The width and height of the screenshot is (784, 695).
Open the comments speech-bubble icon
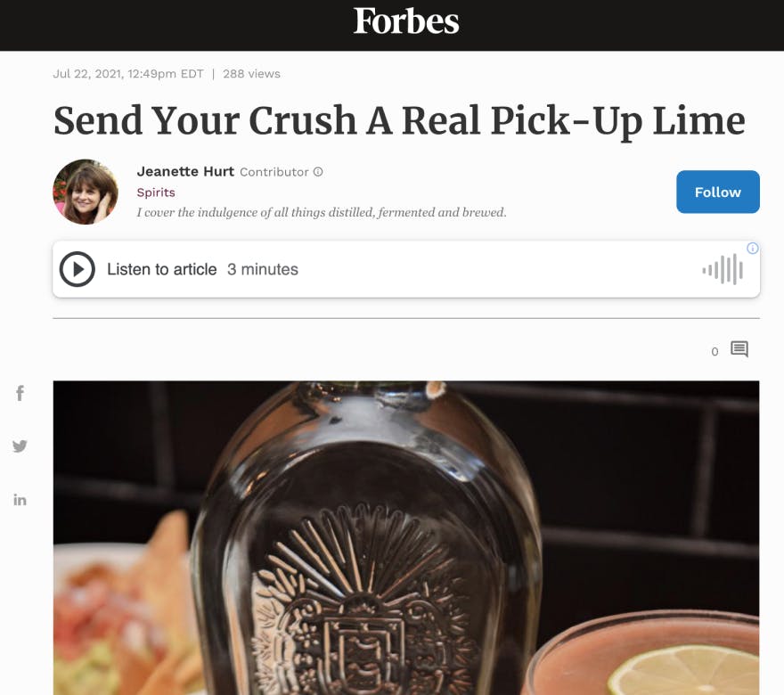tap(739, 349)
